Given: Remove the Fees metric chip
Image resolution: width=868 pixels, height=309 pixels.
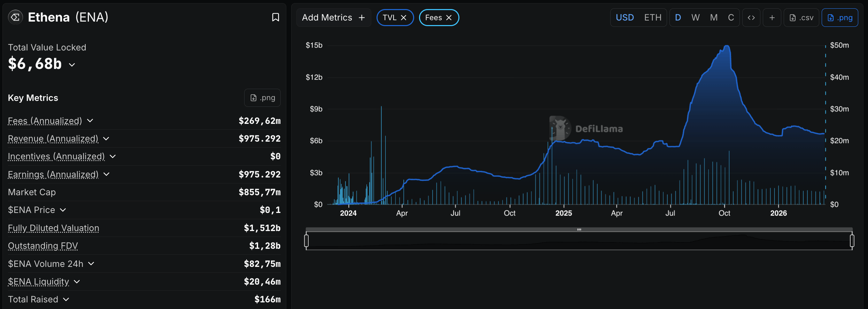Looking at the screenshot, I should [x=449, y=18].
